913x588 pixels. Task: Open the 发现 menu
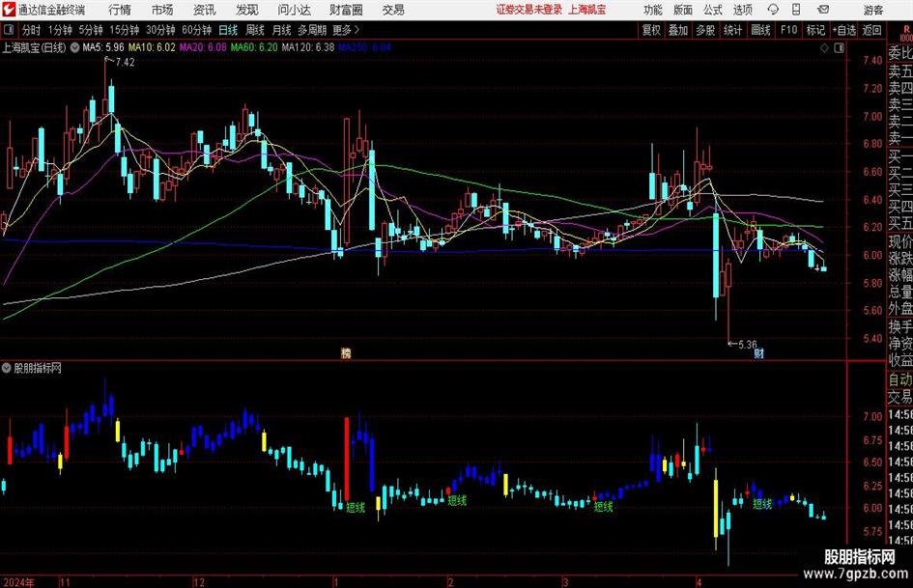(247, 10)
